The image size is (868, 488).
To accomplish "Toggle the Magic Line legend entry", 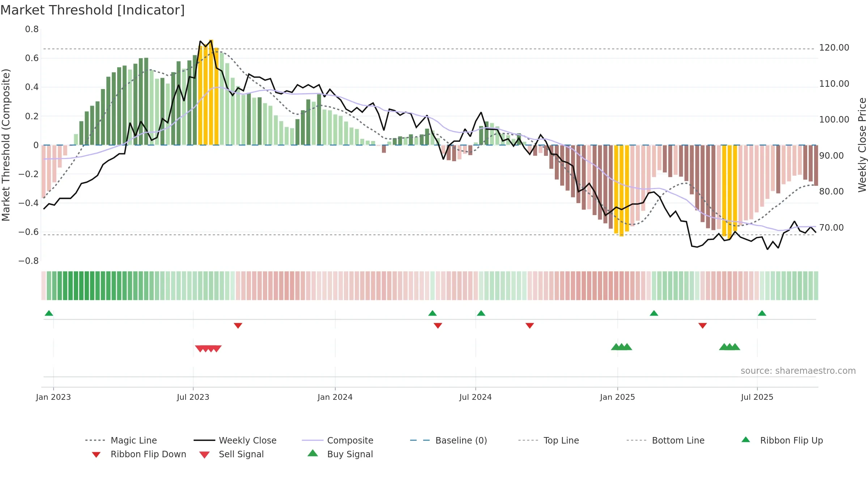I will tap(121, 440).
